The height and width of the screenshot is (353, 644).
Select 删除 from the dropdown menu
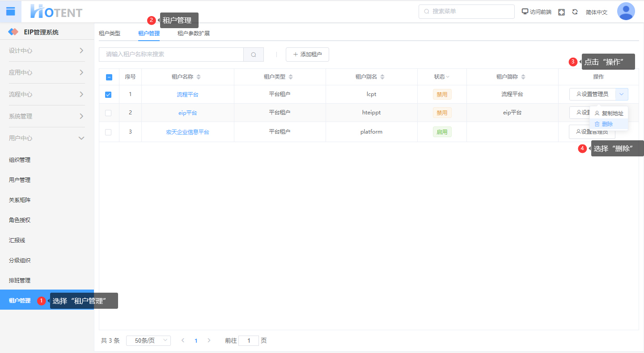click(607, 124)
